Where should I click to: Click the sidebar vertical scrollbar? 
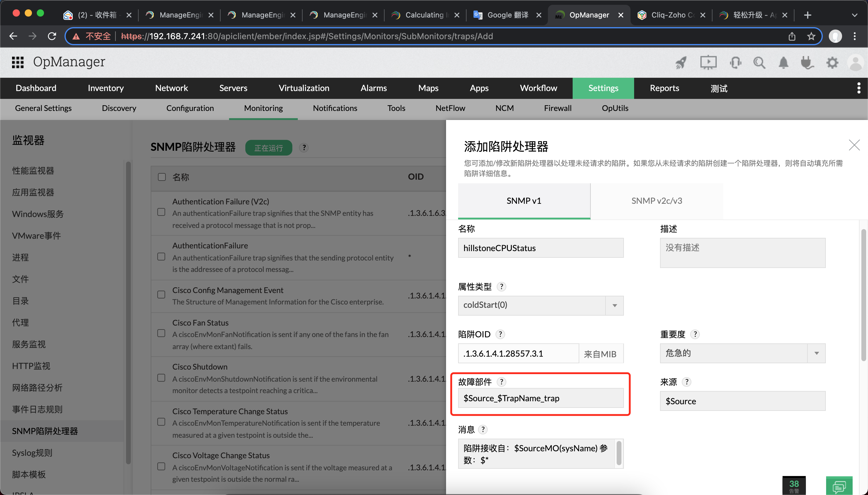point(128,313)
